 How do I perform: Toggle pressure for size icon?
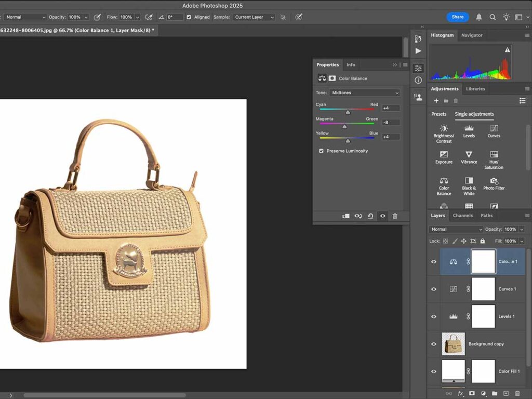[299, 17]
